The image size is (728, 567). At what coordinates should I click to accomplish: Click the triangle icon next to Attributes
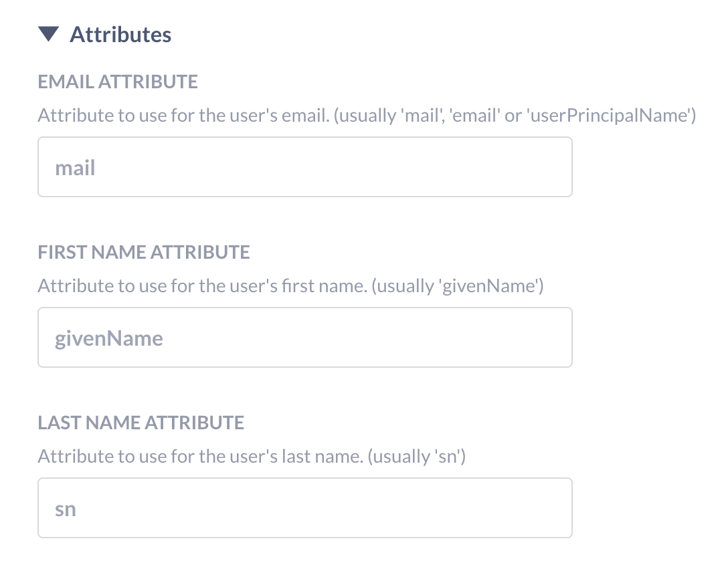click(48, 34)
